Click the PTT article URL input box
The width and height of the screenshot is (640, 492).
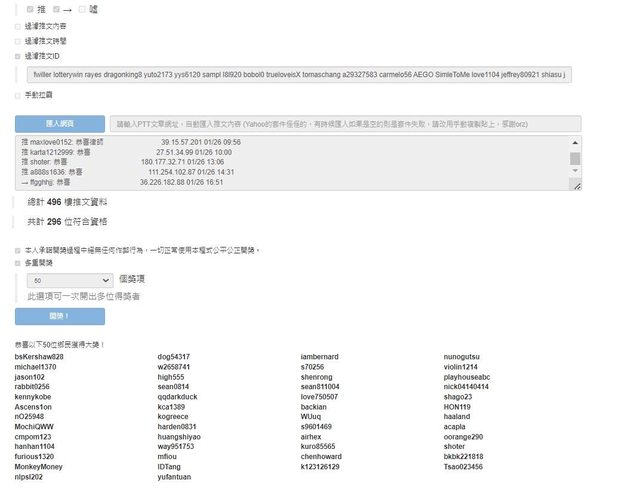click(x=344, y=124)
